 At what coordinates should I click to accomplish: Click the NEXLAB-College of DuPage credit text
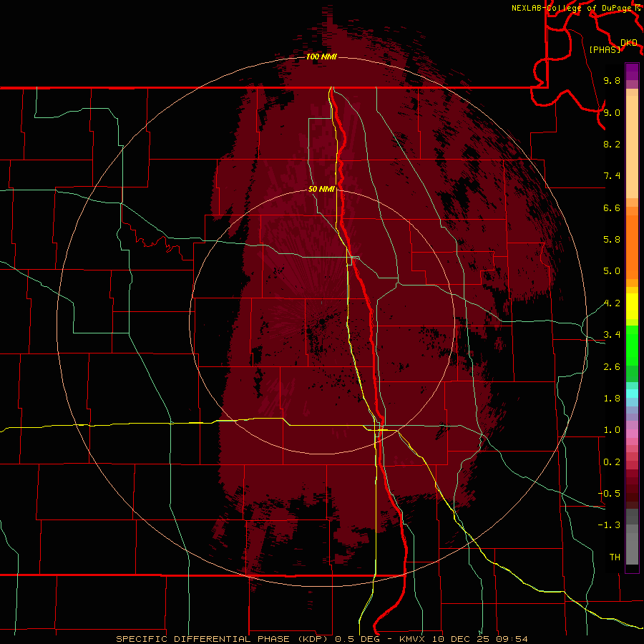point(572,8)
